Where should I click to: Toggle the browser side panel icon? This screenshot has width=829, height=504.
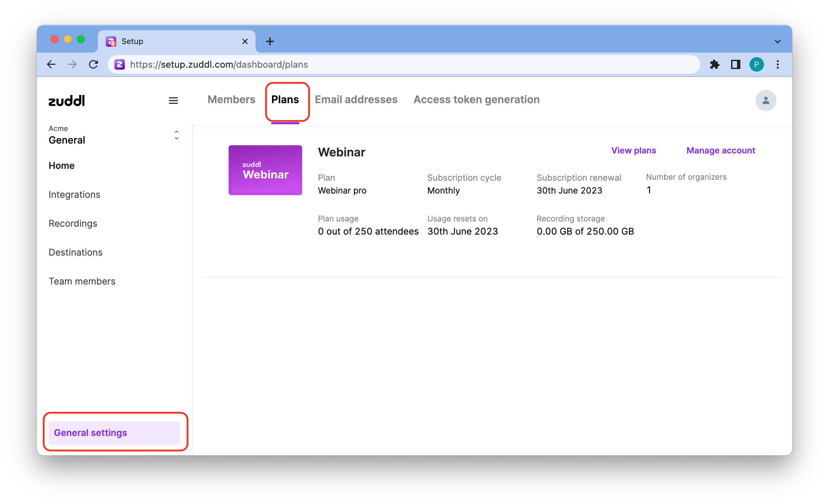coord(735,64)
